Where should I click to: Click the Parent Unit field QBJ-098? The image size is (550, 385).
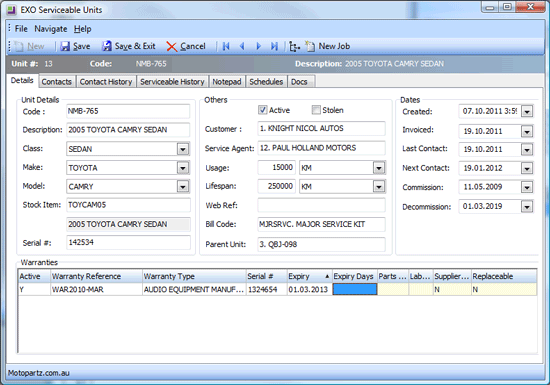pyautogui.click(x=321, y=244)
